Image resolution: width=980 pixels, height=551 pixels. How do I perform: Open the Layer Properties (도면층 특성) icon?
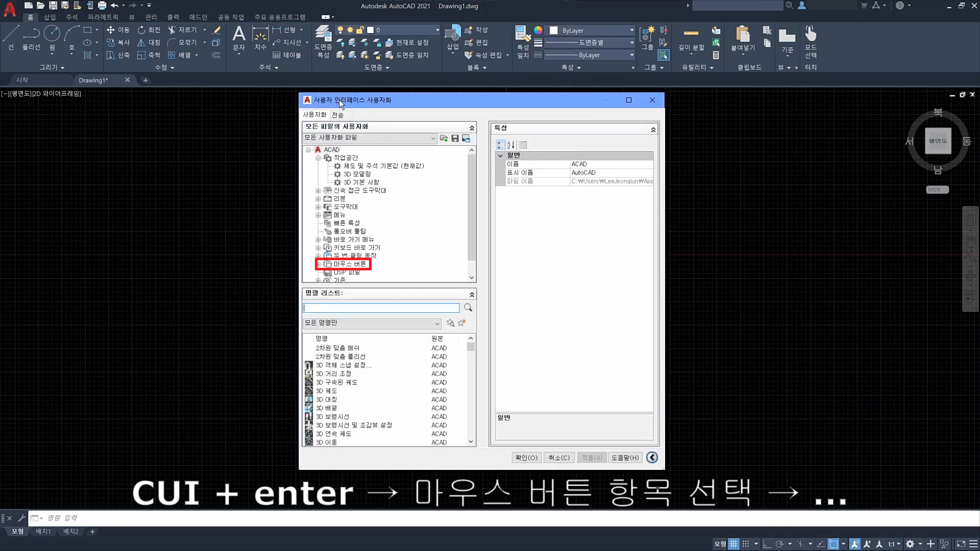coord(323,34)
